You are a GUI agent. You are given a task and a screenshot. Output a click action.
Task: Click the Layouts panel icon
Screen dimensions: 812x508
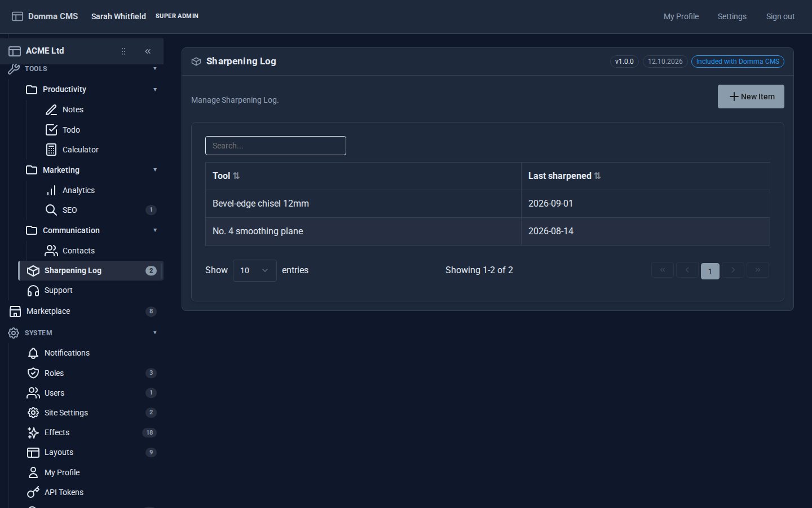point(33,452)
